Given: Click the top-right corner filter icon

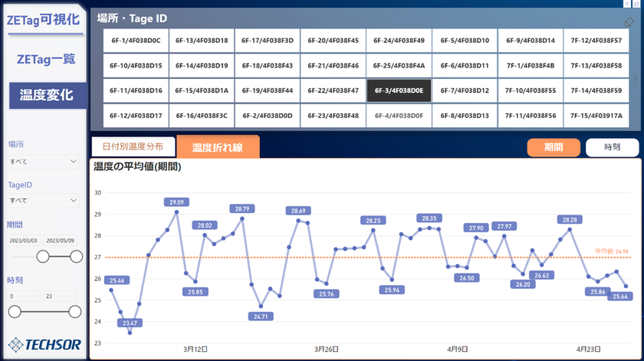Looking at the screenshot, I should pos(627,4).
